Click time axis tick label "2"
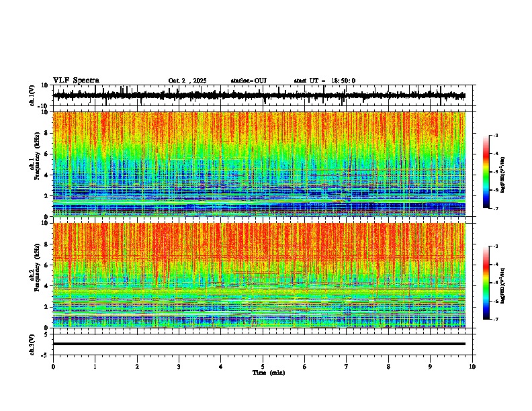 [x=137, y=367]
